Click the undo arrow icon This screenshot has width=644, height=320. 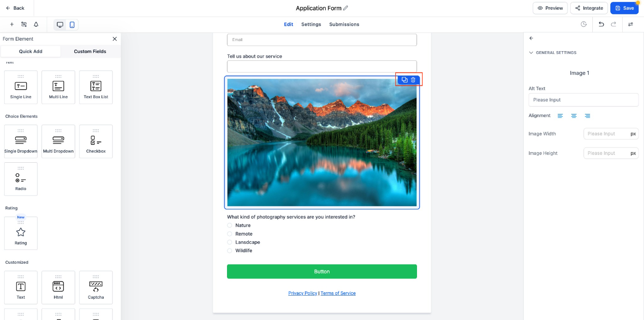[x=601, y=24]
